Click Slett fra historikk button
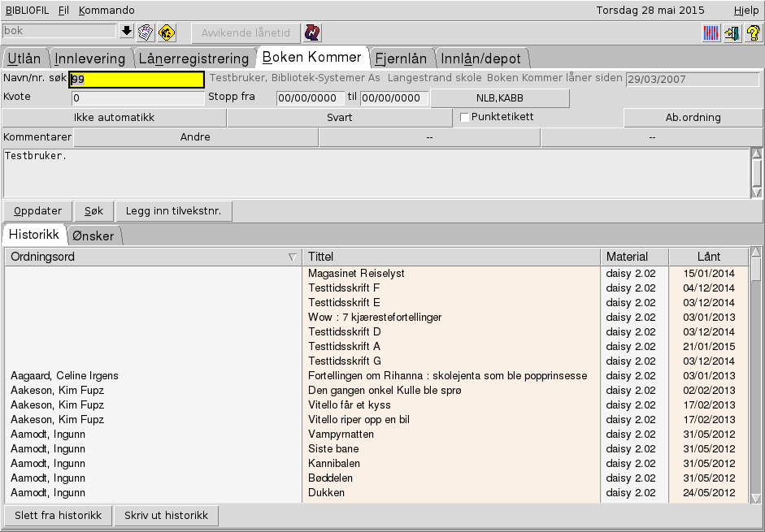 (x=58, y=516)
